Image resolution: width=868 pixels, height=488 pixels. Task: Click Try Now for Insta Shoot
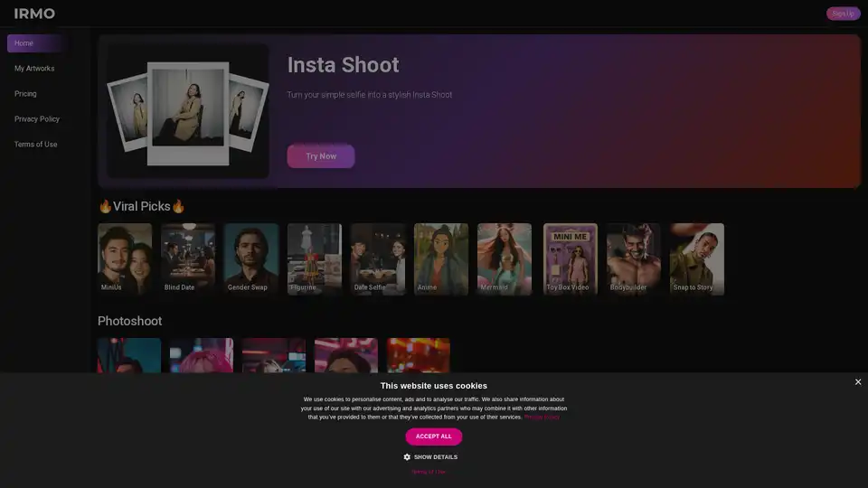tap(321, 156)
